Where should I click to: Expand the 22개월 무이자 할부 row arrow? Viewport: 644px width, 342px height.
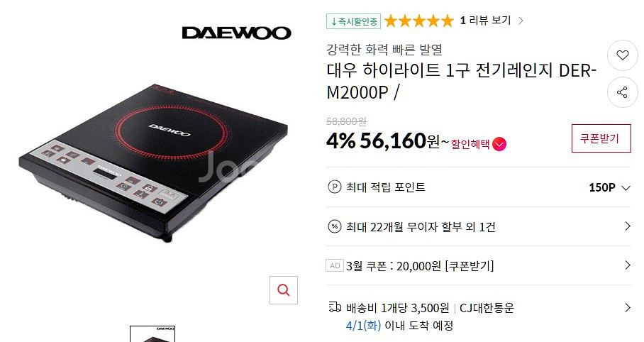click(x=627, y=226)
